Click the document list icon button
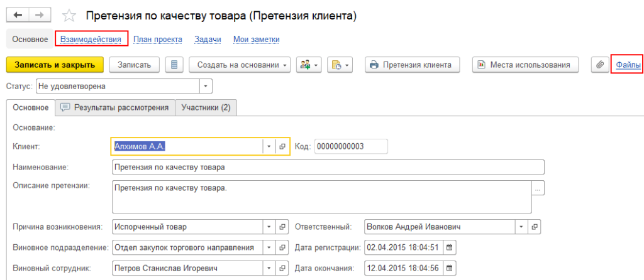Image resolution: width=644 pixels, height=280 pixels. (x=174, y=65)
